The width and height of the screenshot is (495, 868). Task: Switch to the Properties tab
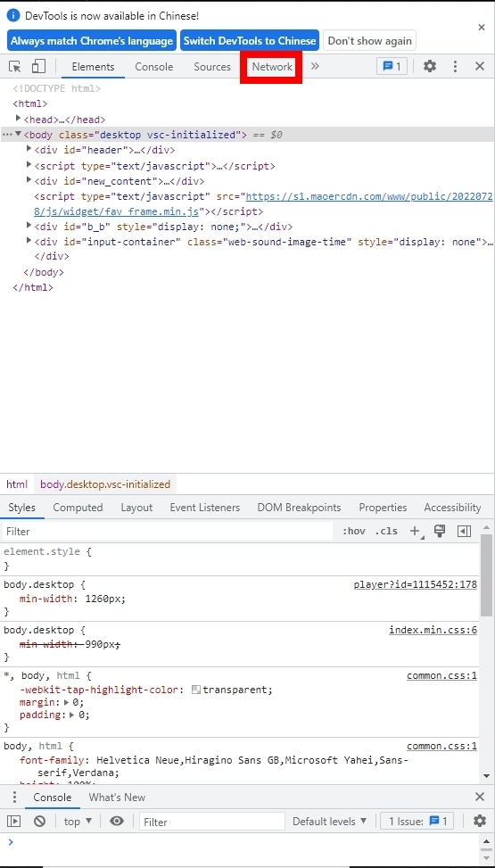(383, 508)
